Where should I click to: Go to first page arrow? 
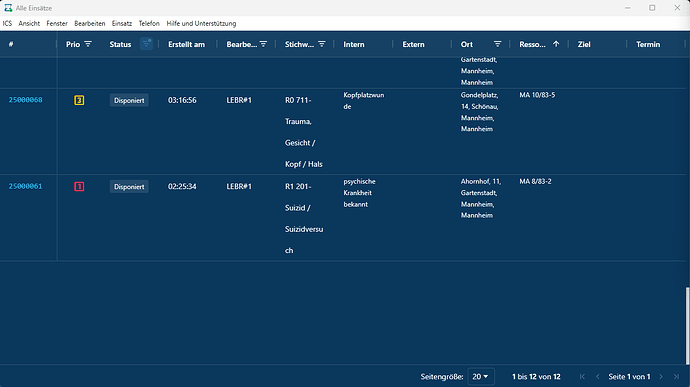[x=582, y=376]
